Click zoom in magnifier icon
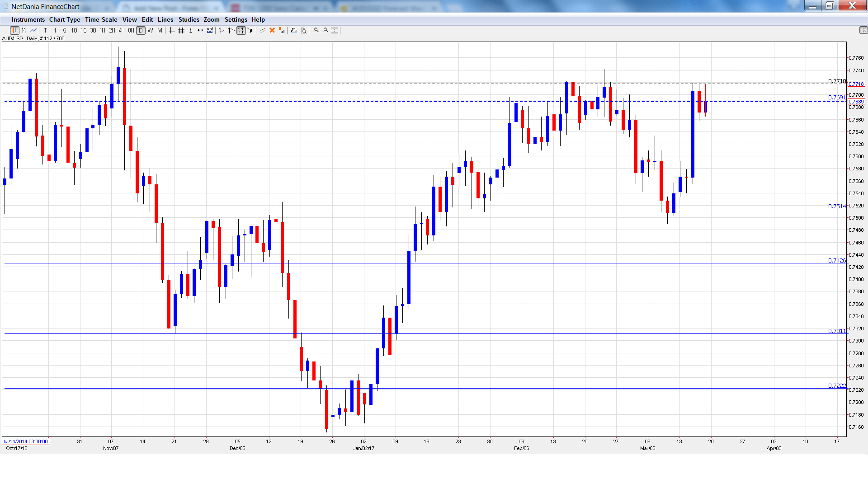Screen dimensions: 868x488 pyautogui.click(x=316, y=30)
